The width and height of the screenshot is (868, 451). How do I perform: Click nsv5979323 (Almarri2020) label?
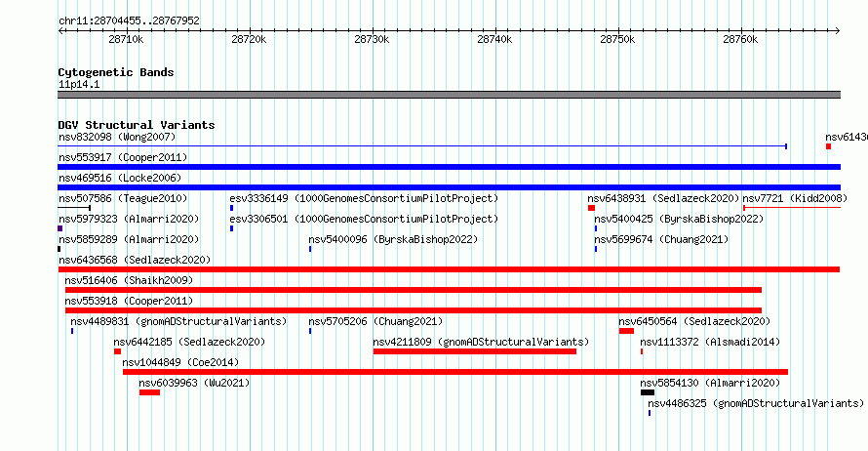(129, 219)
